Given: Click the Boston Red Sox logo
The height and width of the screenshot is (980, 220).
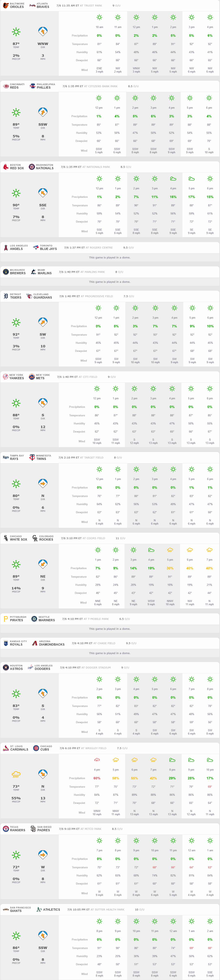Looking at the screenshot, I should click(6, 167).
